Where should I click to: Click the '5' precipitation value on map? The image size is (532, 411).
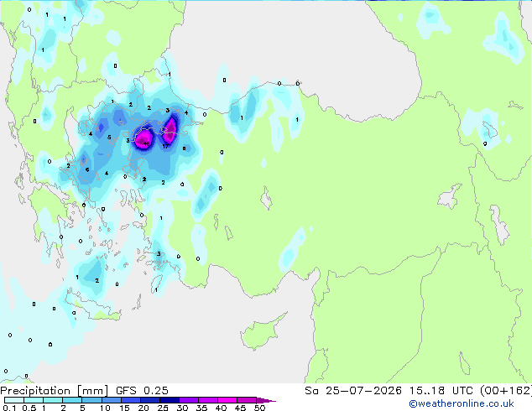tap(109, 138)
